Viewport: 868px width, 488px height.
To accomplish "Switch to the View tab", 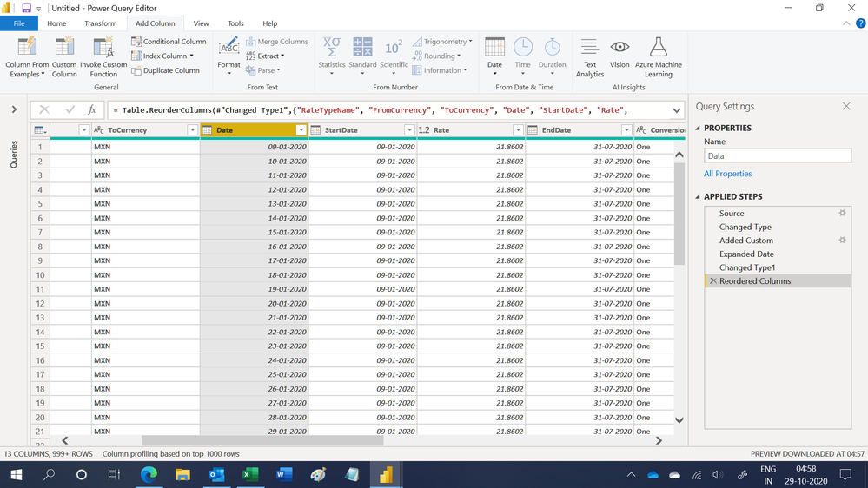I will pyautogui.click(x=201, y=23).
